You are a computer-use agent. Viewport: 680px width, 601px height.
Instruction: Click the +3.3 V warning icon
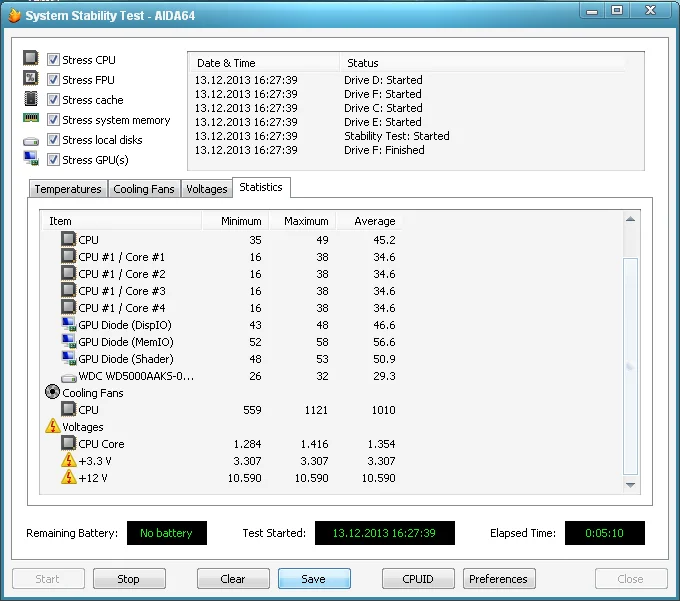point(68,461)
